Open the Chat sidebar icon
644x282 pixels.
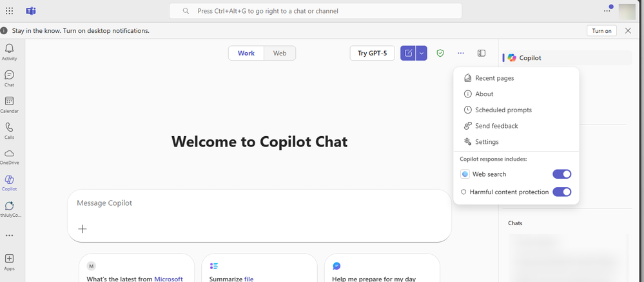click(x=9, y=75)
